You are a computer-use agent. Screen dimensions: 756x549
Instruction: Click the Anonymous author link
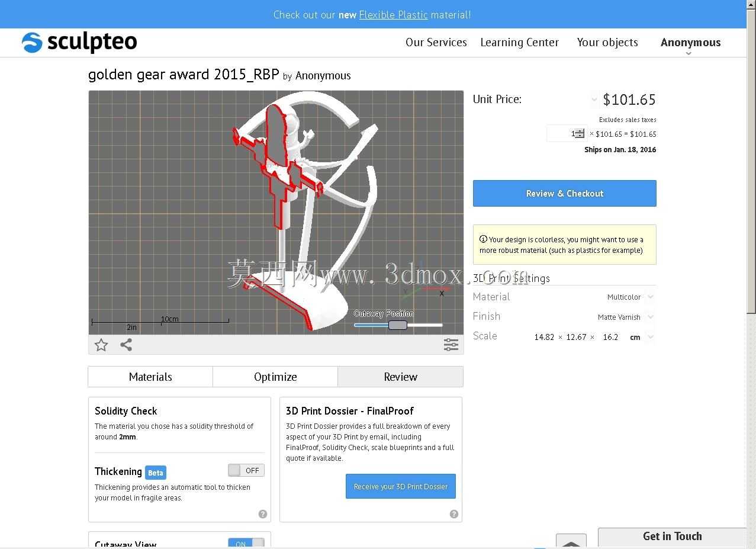[x=323, y=76]
